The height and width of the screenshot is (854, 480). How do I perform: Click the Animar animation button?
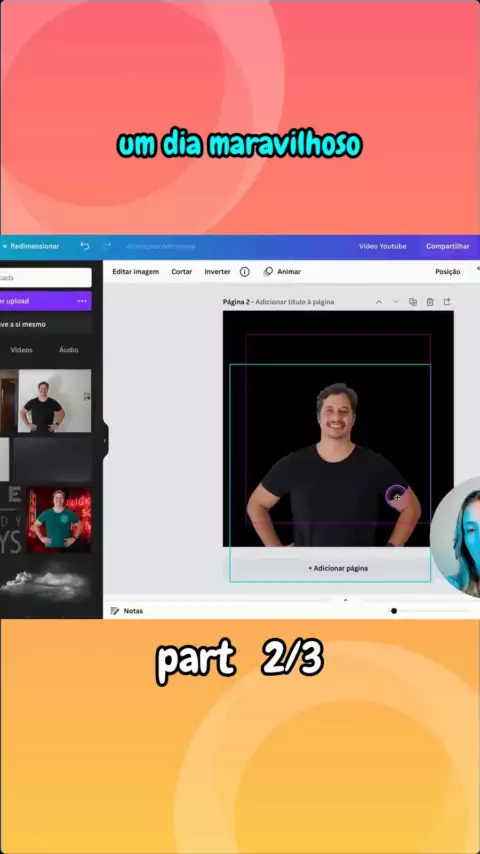282,272
